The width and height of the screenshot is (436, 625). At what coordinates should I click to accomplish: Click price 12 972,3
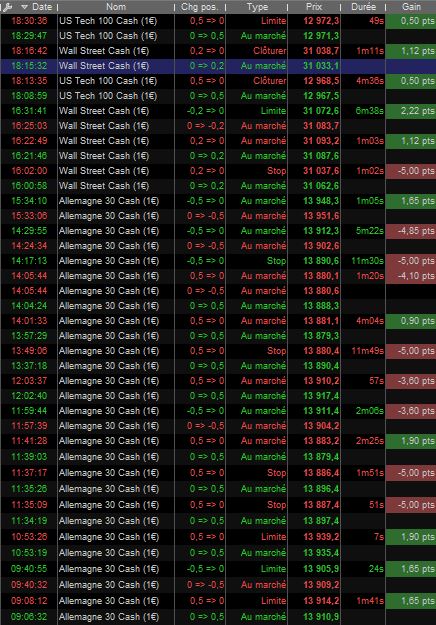321,21
